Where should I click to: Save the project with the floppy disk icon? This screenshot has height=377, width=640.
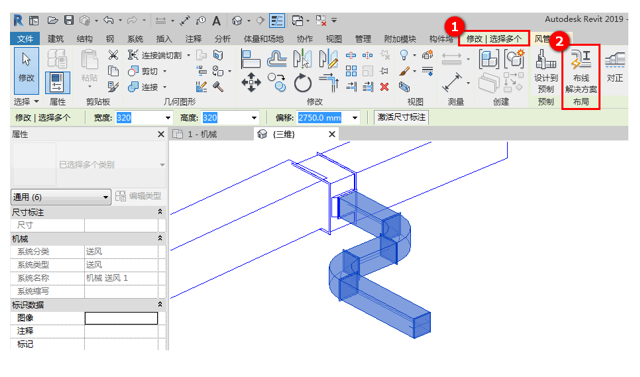click(69, 20)
